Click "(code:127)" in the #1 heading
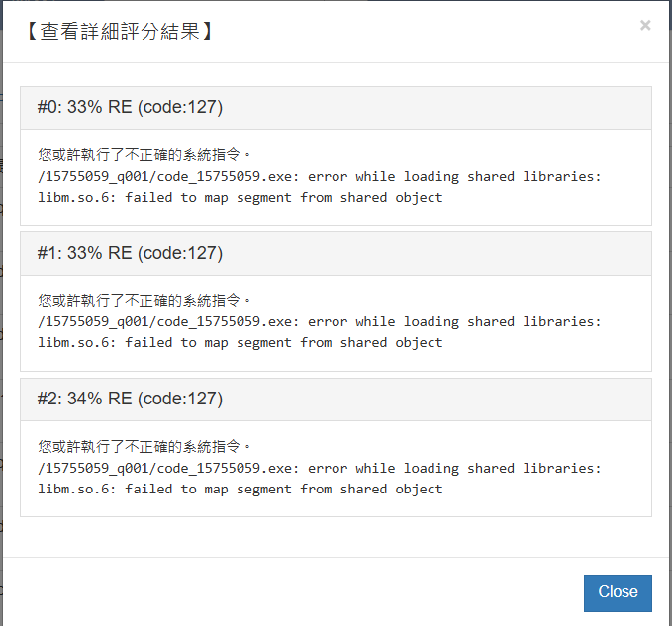The height and width of the screenshot is (626, 672). [180, 253]
